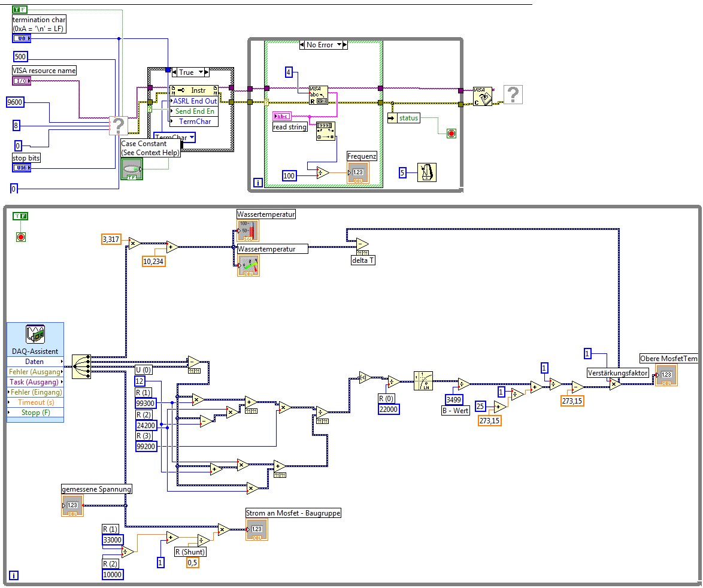Go to previous case on True selector
703x588 pixels.
(175, 72)
